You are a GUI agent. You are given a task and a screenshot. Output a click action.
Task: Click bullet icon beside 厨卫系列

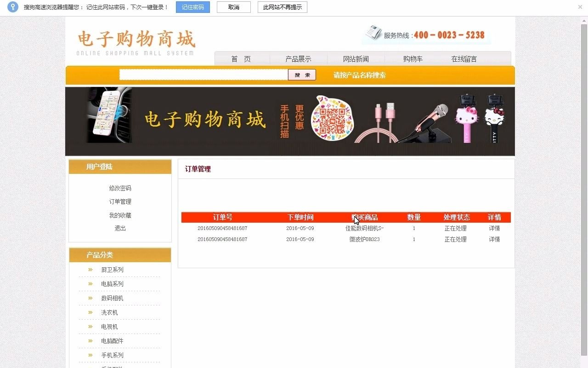click(x=90, y=270)
